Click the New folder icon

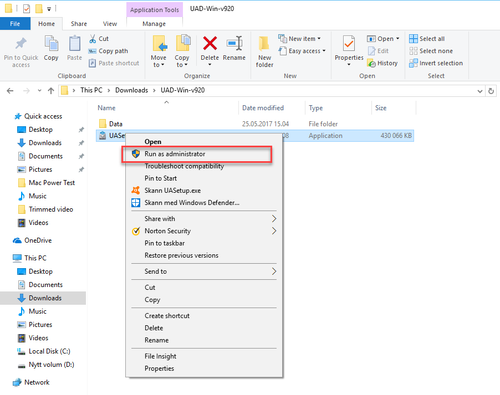264,44
